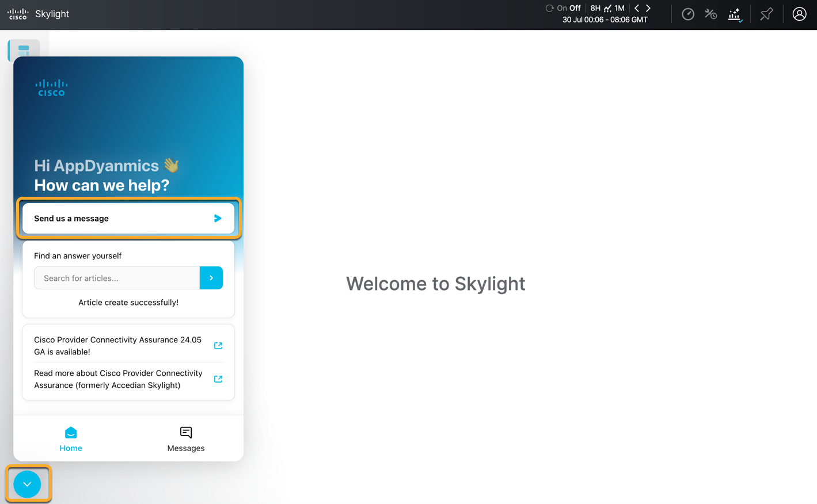This screenshot has width=817, height=504.
Task: Click the auto-refresh circular arrow icon
Action: (549, 8)
